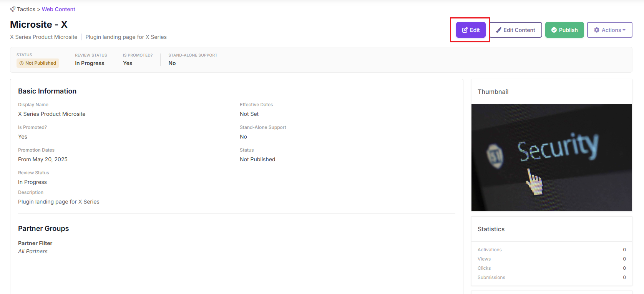Click the Actions gear icon
644x294 pixels.
coord(597,30)
